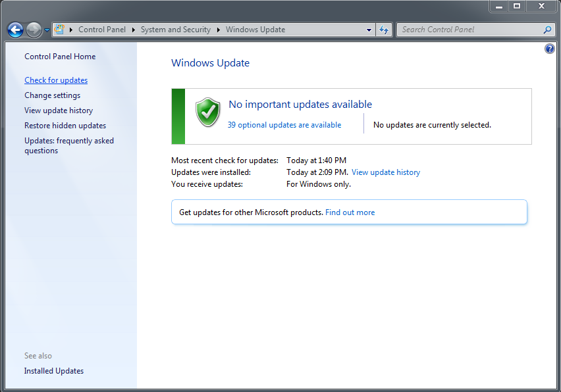Image resolution: width=561 pixels, height=392 pixels.
Task: Open the Control Panel breadcrumb
Action: coord(102,30)
